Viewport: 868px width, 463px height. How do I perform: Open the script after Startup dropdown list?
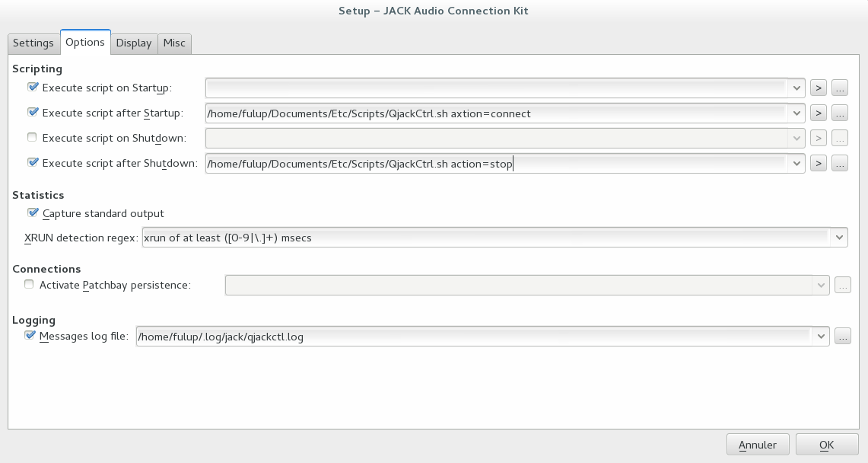click(796, 113)
